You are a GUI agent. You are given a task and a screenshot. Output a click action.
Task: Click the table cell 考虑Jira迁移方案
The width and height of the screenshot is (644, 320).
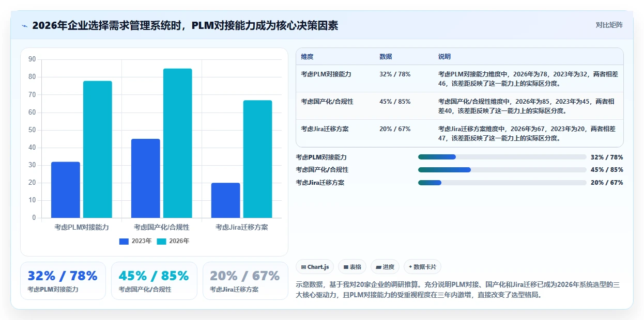[x=325, y=129]
